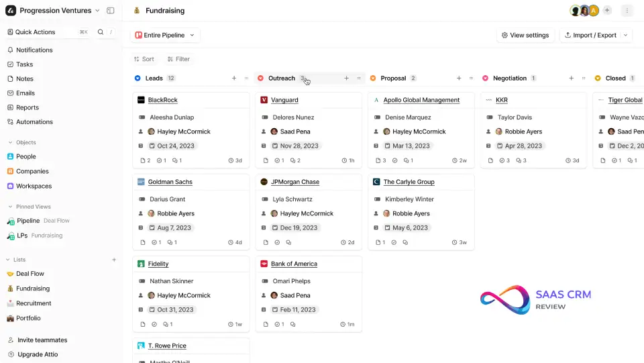Open the Entire Pipeline view dropdown
Image resolution: width=644 pixels, height=363 pixels.
pos(165,36)
